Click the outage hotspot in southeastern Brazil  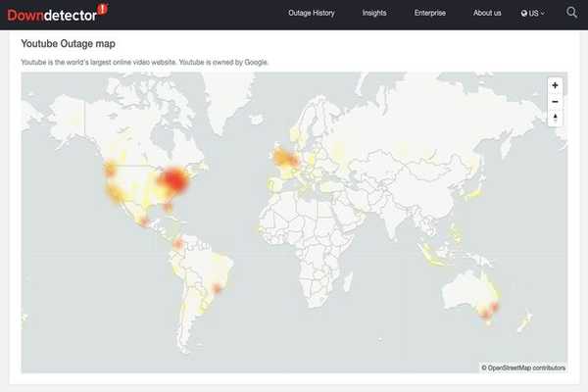[217, 288]
